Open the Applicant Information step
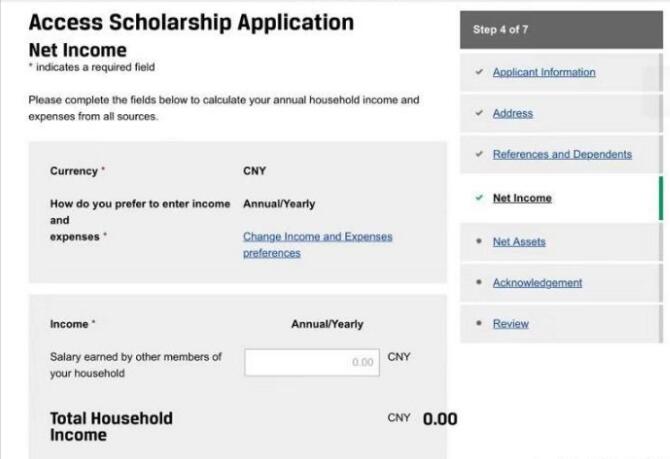Screen dimensions: 670x459 click(543, 72)
